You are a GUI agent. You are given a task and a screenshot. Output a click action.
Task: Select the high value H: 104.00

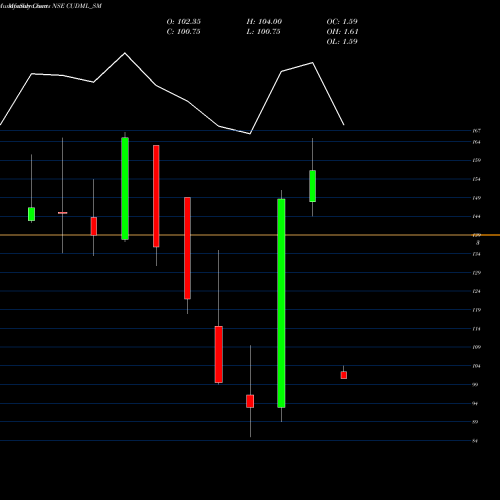coord(264,22)
